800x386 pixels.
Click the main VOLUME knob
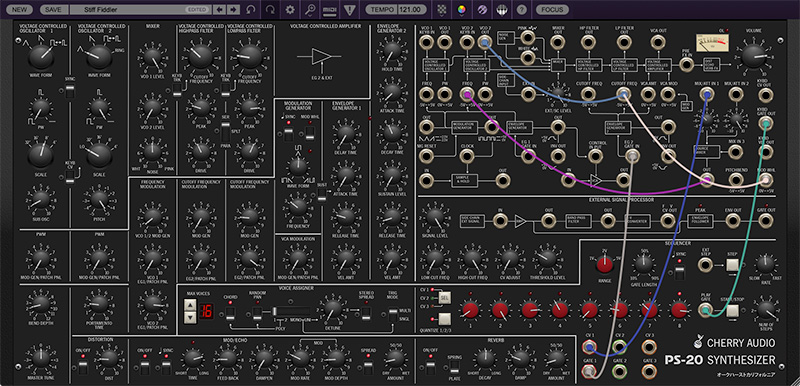point(753,56)
